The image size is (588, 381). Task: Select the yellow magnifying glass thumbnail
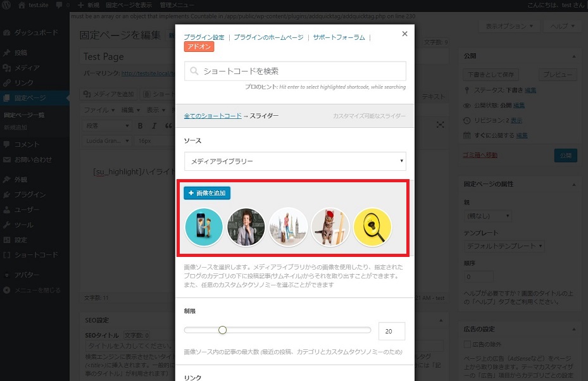(373, 227)
